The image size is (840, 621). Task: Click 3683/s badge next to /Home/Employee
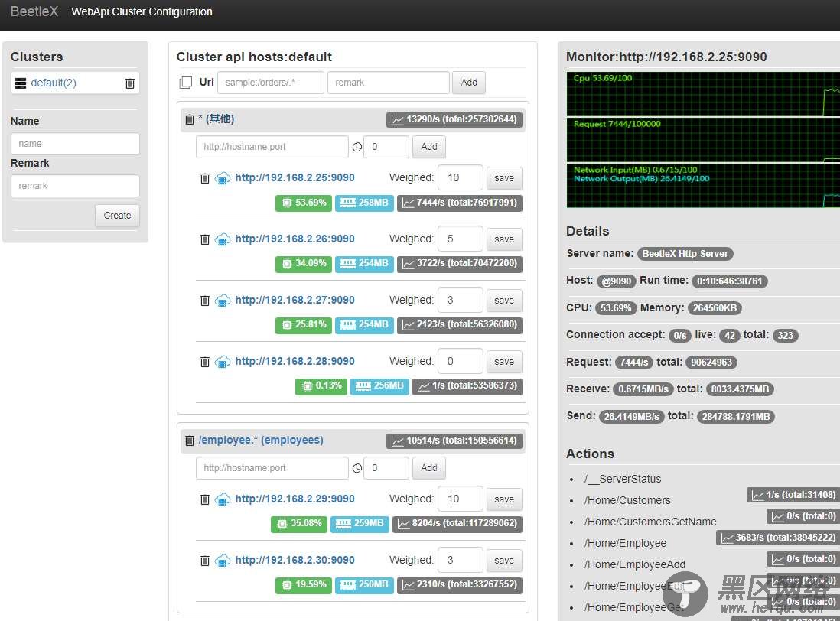tap(778, 538)
